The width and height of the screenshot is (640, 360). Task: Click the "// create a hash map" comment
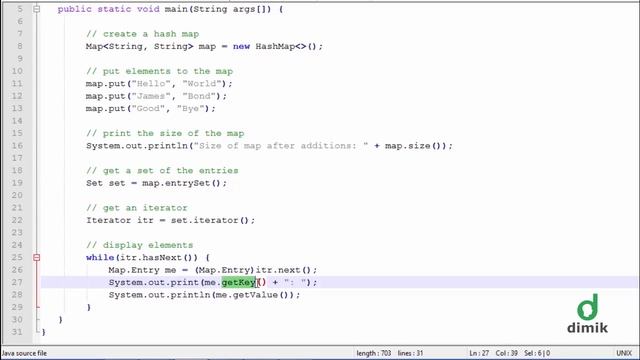click(142, 34)
